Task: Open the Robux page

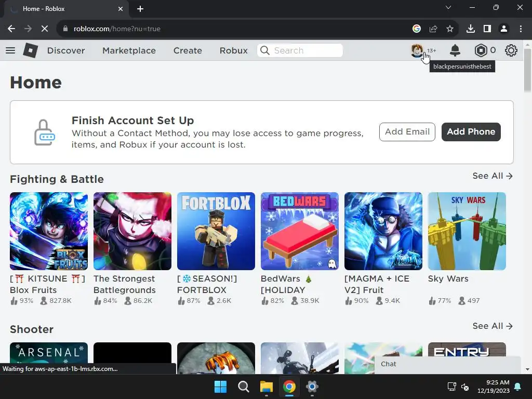Action: tap(233, 50)
